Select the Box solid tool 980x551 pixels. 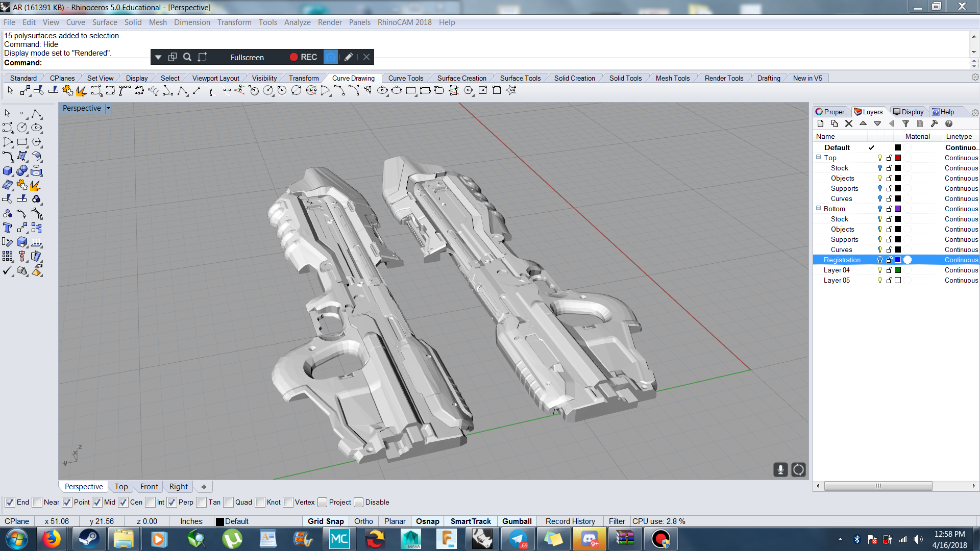8,171
